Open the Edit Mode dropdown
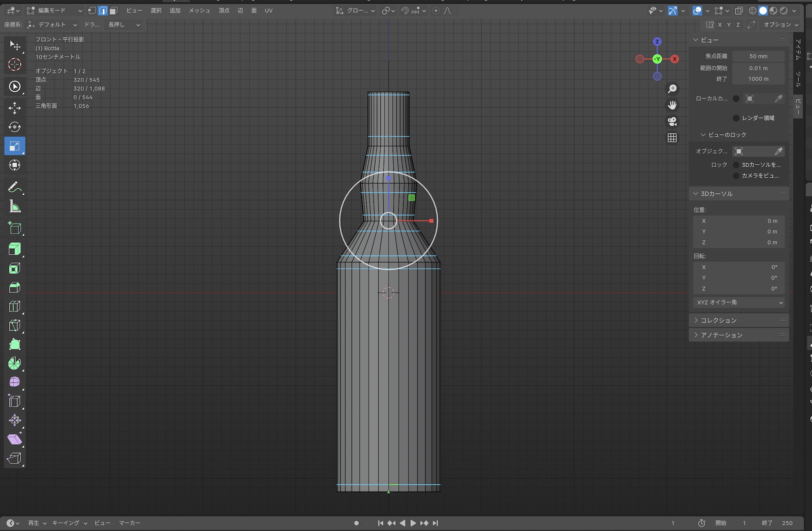812x531 pixels. (54, 11)
